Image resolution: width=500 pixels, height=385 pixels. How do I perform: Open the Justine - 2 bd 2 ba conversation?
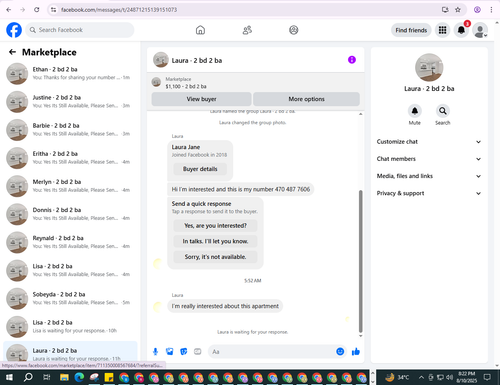(70, 102)
